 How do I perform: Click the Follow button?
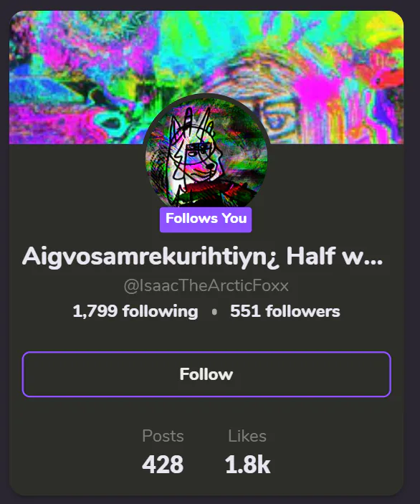pos(206,374)
